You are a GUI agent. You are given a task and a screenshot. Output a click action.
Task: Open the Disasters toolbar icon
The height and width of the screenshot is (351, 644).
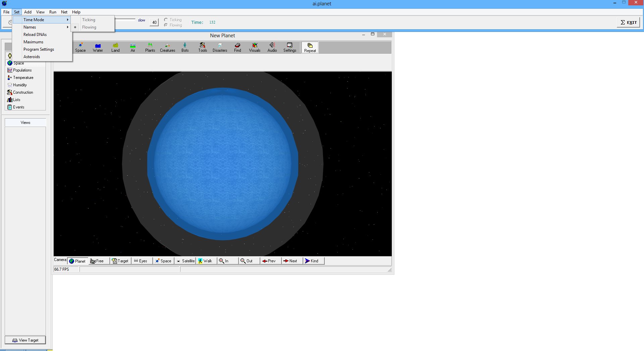pos(220,47)
